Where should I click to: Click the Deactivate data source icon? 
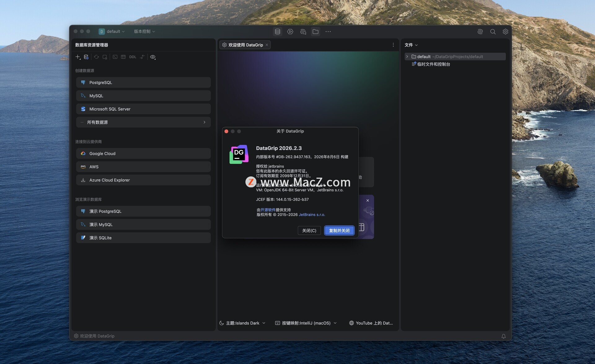pyautogui.click(x=105, y=57)
